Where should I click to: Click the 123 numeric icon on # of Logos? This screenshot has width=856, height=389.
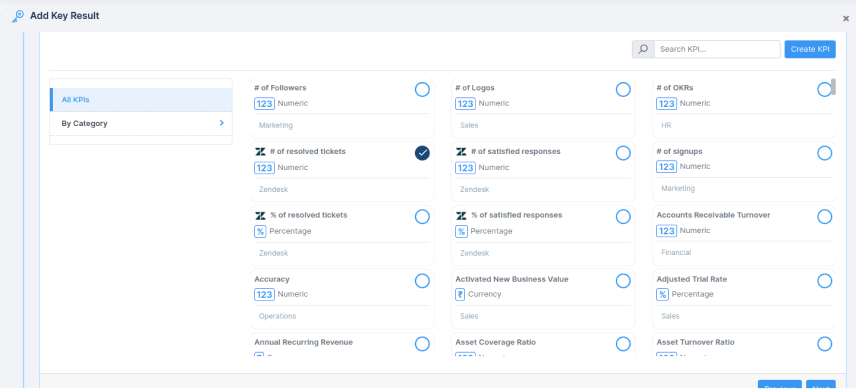465,104
